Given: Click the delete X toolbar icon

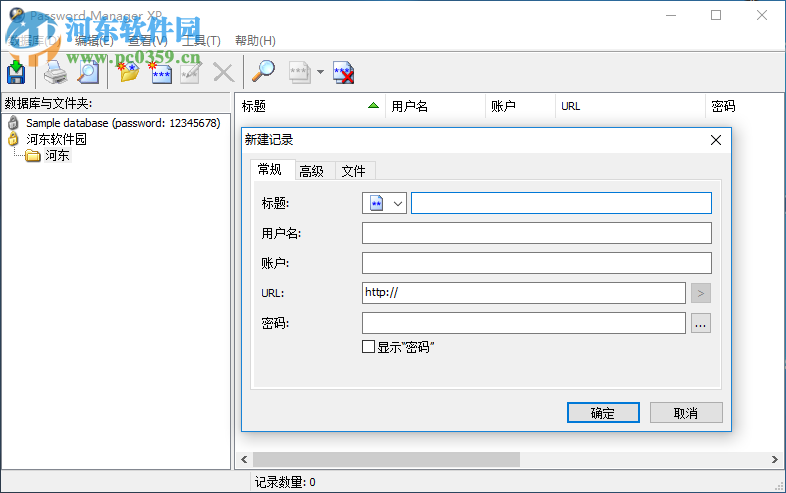Looking at the screenshot, I should click(224, 73).
